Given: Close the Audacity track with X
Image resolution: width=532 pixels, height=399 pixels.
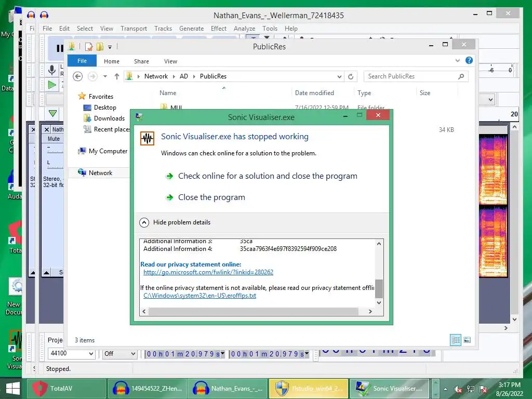Looking at the screenshot, I should tap(46, 129).
